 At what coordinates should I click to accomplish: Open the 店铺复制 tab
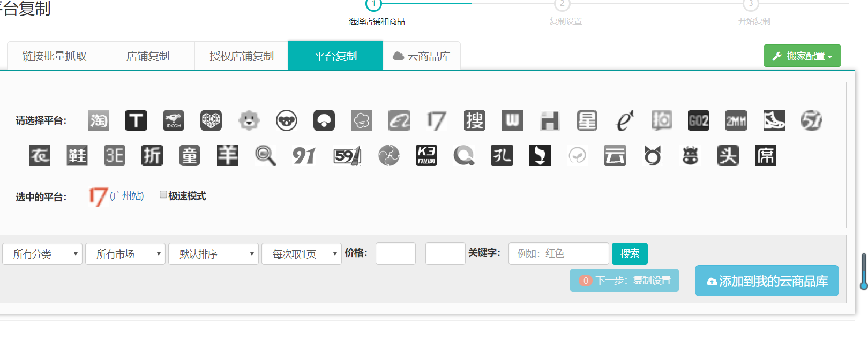tap(148, 56)
